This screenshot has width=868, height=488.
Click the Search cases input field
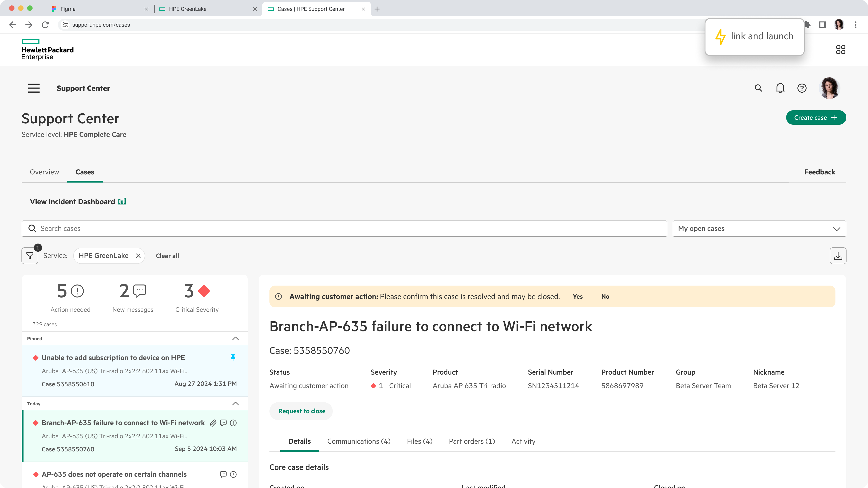coord(344,229)
